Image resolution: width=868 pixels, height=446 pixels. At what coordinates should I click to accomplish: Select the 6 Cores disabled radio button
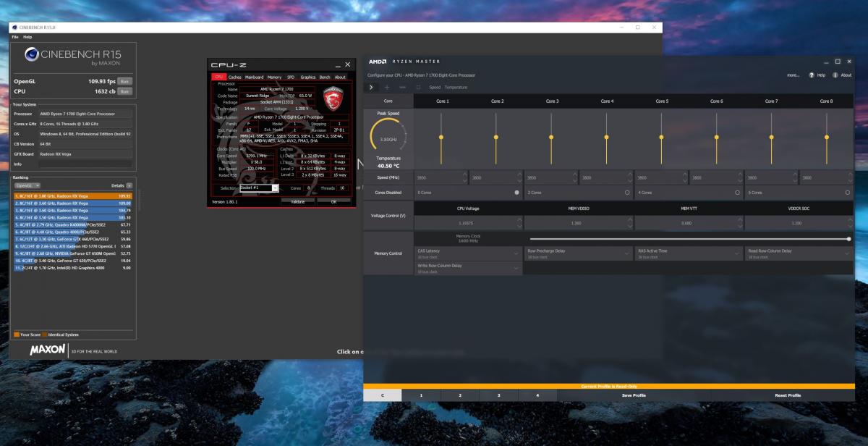[847, 193]
